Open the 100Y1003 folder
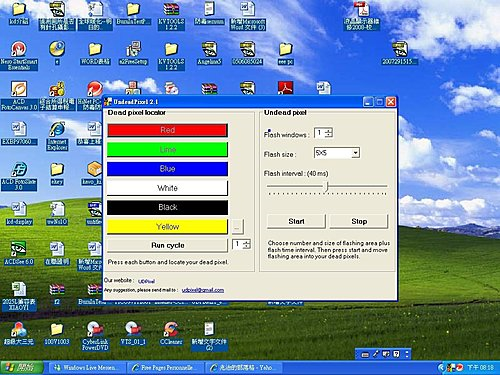 [57, 333]
